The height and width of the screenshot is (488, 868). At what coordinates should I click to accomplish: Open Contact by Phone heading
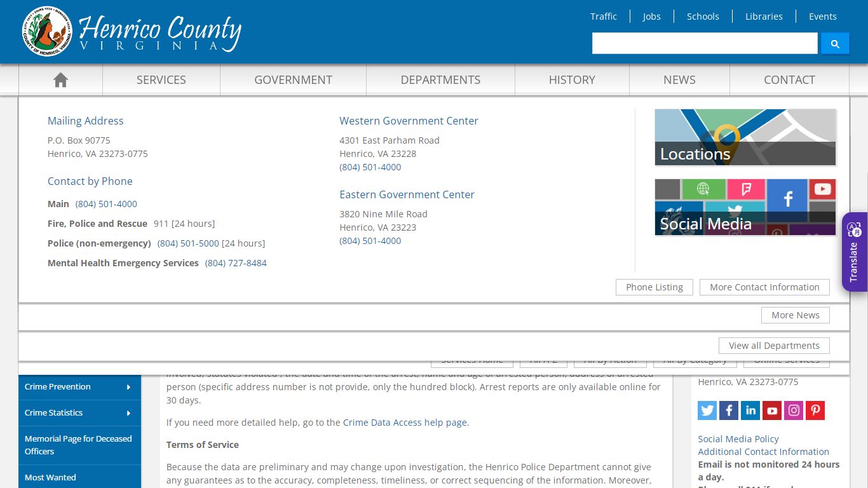click(x=90, y=181)
